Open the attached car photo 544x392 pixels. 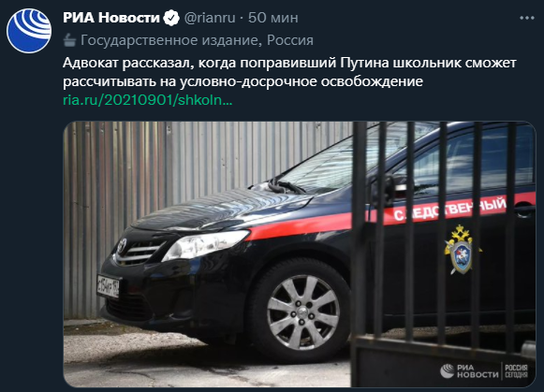[x=300, y=254]
